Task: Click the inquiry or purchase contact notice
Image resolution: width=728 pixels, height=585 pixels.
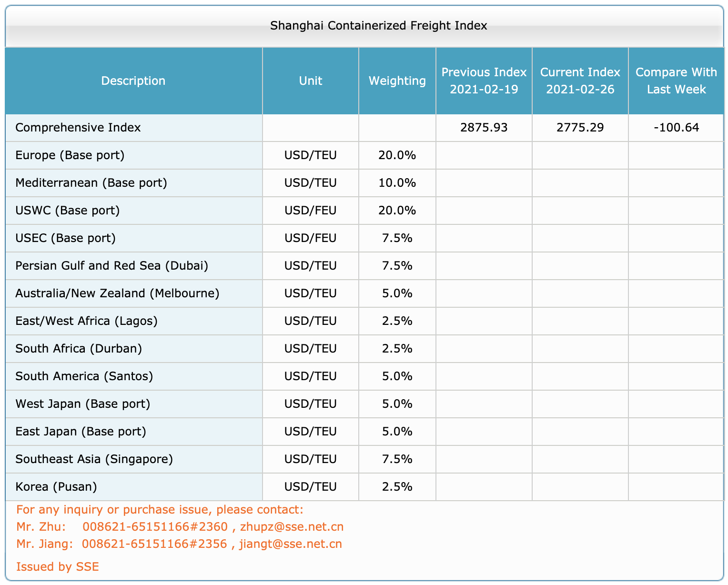Action: click(x=160, y=510)
